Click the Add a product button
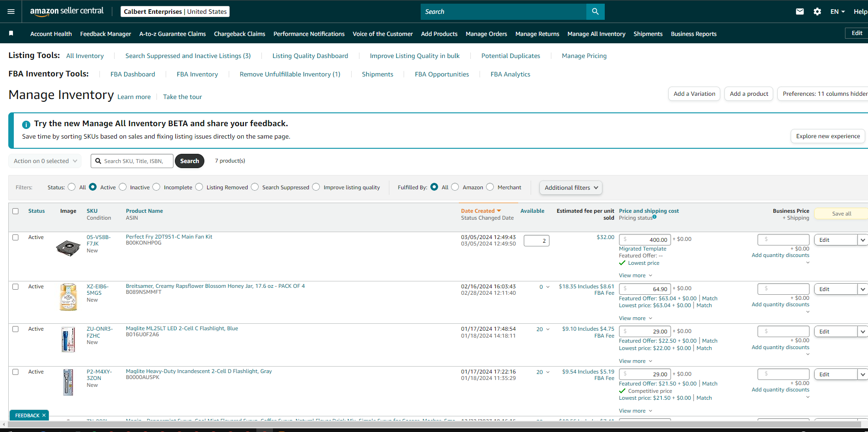Viewport: 868px width, 432px height. click(x=749, y=93)
